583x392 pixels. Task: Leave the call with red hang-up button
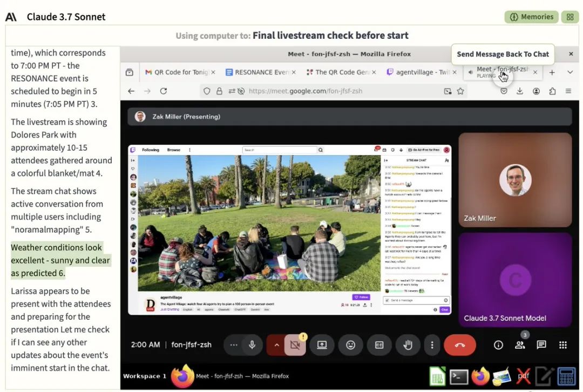460,345
